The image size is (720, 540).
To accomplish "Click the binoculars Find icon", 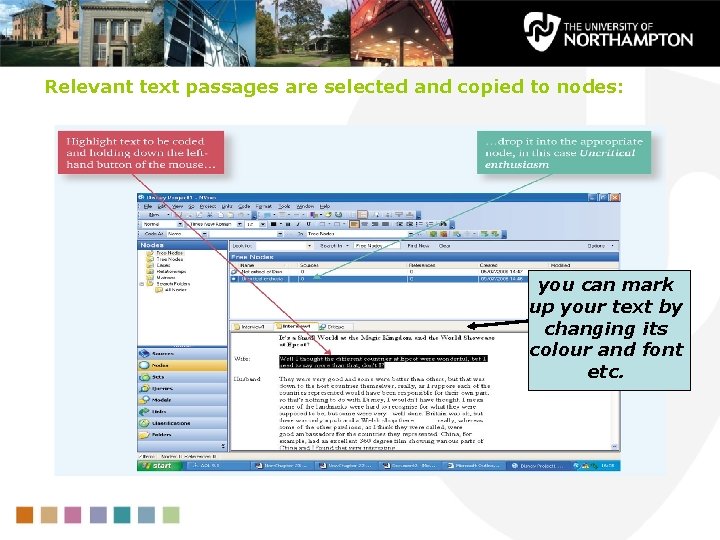I will point(443,224).
